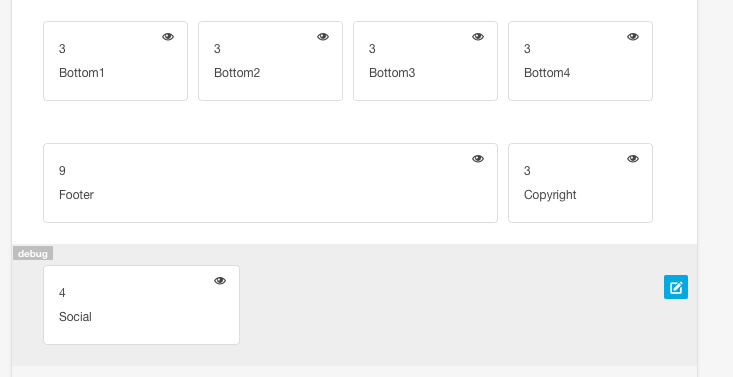This screenshot has height=377, width=733.
Task: Select the Bottom3 position label
Action: pos(392,73)
